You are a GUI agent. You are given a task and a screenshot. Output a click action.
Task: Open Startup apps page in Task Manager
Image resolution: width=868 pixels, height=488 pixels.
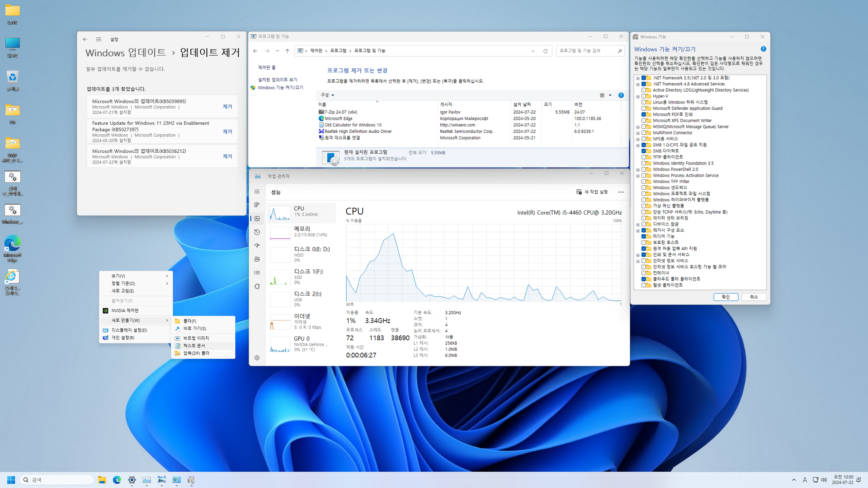coord(257,246)
